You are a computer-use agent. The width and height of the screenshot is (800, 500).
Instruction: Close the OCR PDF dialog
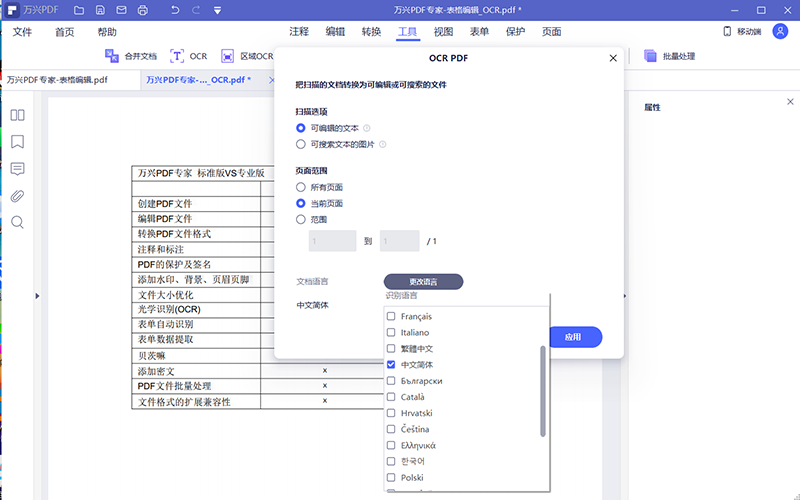613,58
